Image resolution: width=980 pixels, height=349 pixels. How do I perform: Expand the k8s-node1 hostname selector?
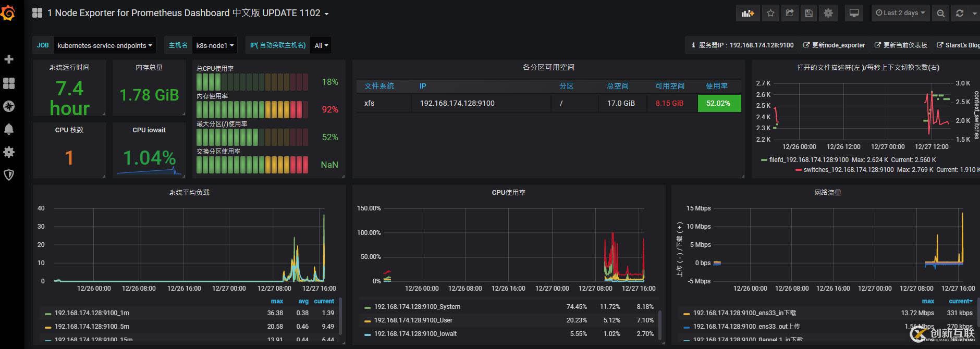click(x=215, y=45)
